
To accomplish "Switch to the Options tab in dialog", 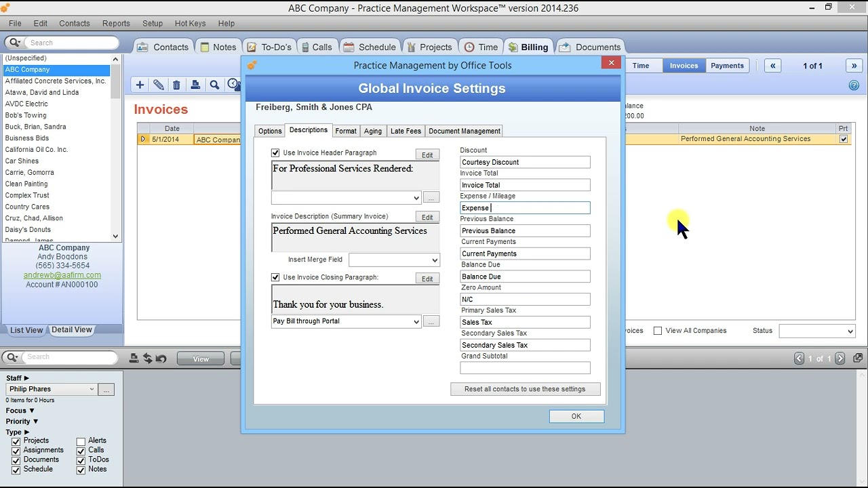I will click(x=270, y=131).
